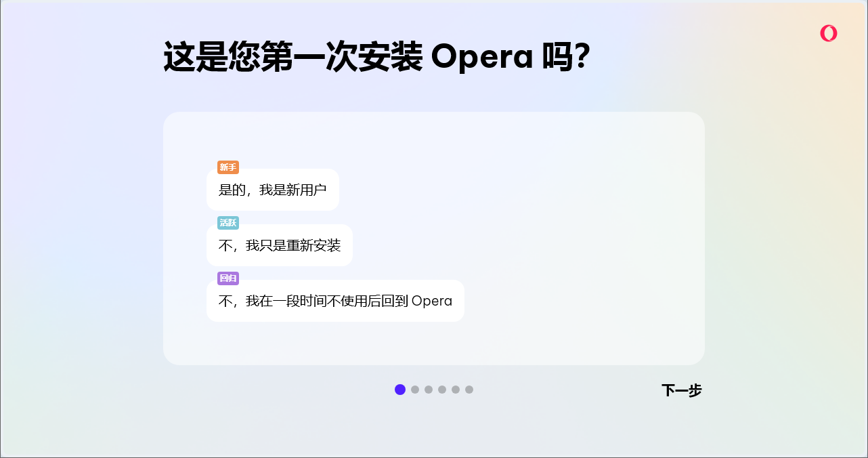This screenshot has width=868, height=458.
Task: Click the orange 新手 badge
Action: pos(228,167)
